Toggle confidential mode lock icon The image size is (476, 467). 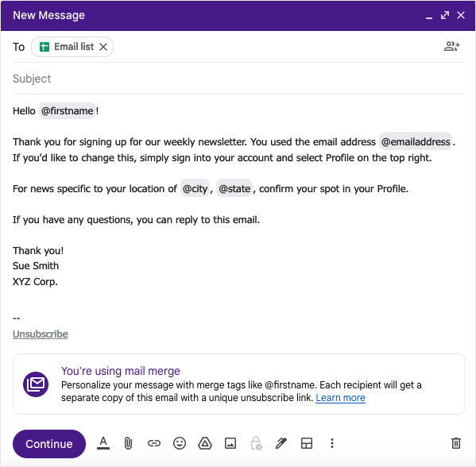click(256, 443)
